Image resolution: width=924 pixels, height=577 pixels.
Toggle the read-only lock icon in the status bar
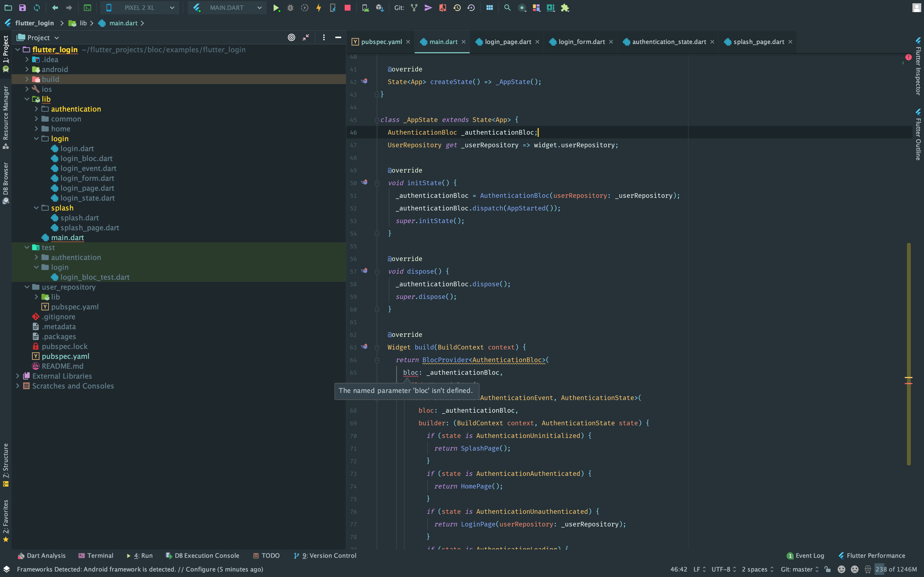(x=827, y=569)
